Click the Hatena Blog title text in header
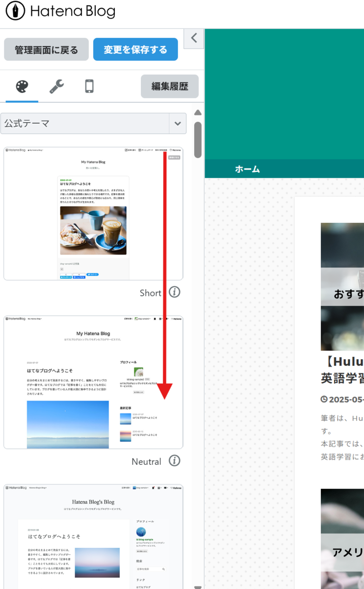 pos(73,11)
